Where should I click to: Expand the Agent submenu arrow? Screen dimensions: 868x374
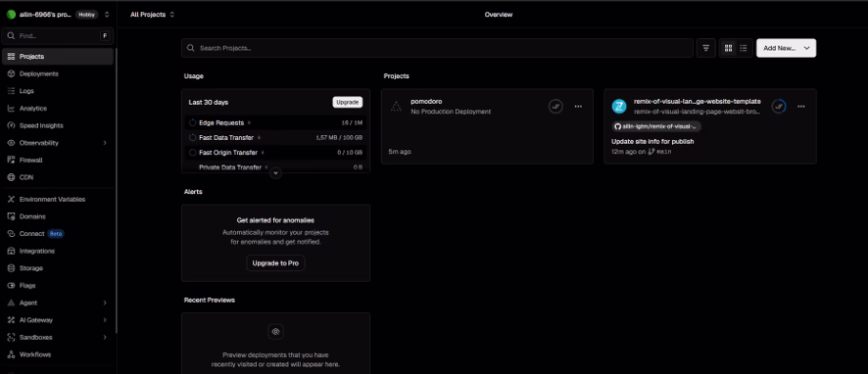(x=105, y=303)
